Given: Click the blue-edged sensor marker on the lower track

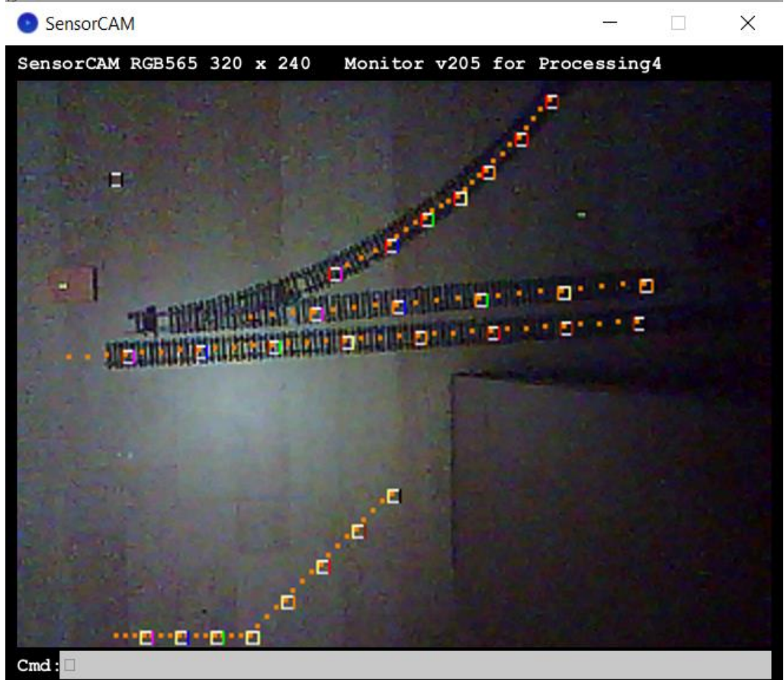Looking at the screenshot, I should [x=202, y=351].
